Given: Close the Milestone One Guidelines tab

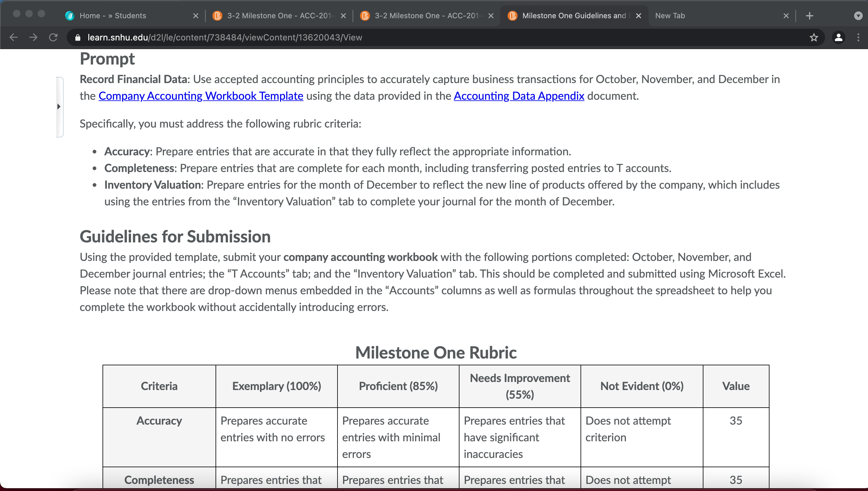Looking at the screenshot, I should (638, 15).
